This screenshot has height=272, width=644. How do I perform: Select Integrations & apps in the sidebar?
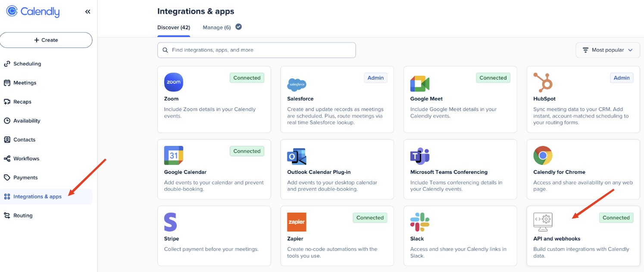point(46,196)
